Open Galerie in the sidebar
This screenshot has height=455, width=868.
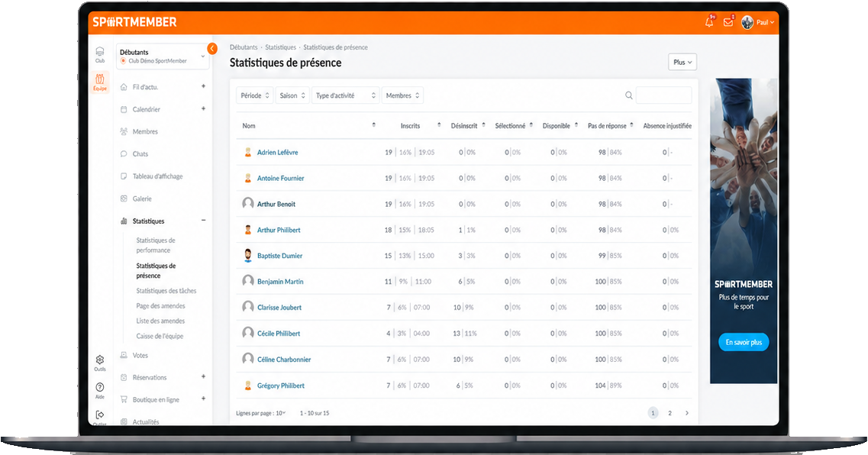coord(142,198)
